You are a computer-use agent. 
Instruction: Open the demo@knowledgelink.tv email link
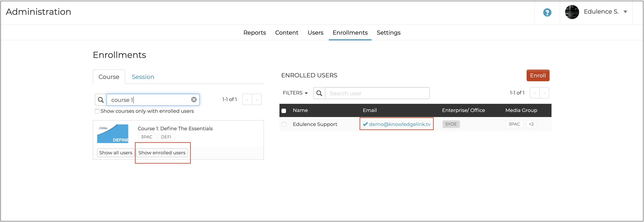click(401, 124)
